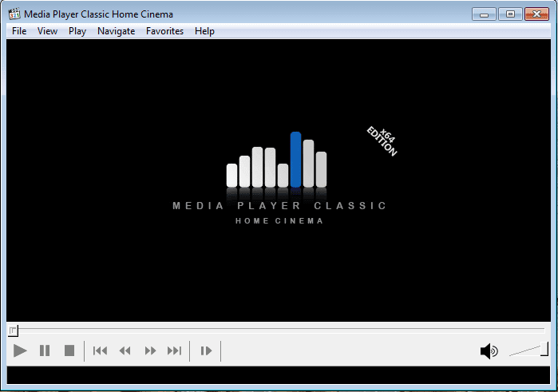Click the volume slider handle
Image resolution: width=558 pixels, height=392 pixels.
[x=544, y=349]
